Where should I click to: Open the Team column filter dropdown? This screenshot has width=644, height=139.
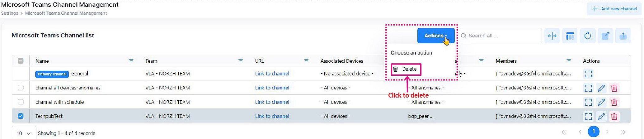point(240,61)
